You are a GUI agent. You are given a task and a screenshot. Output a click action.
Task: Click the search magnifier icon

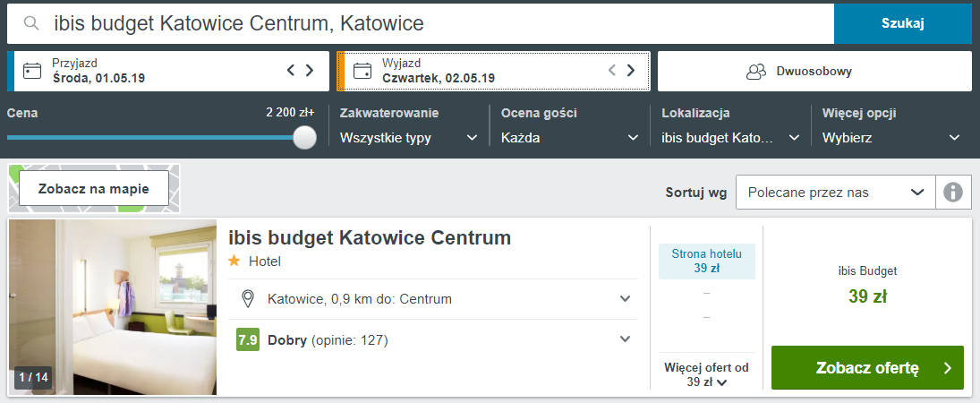coord(30,23)
